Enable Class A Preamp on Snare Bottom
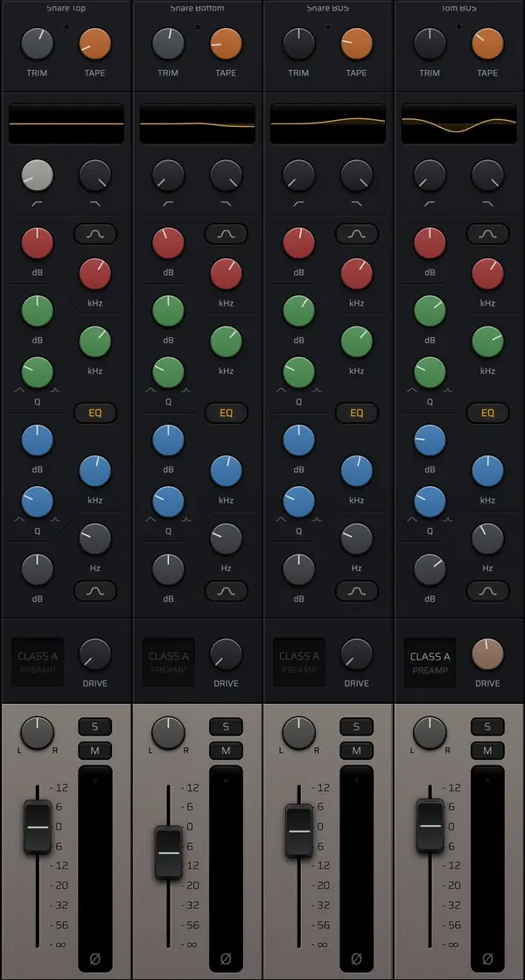 pyautogui.click(x=169, y=662)
